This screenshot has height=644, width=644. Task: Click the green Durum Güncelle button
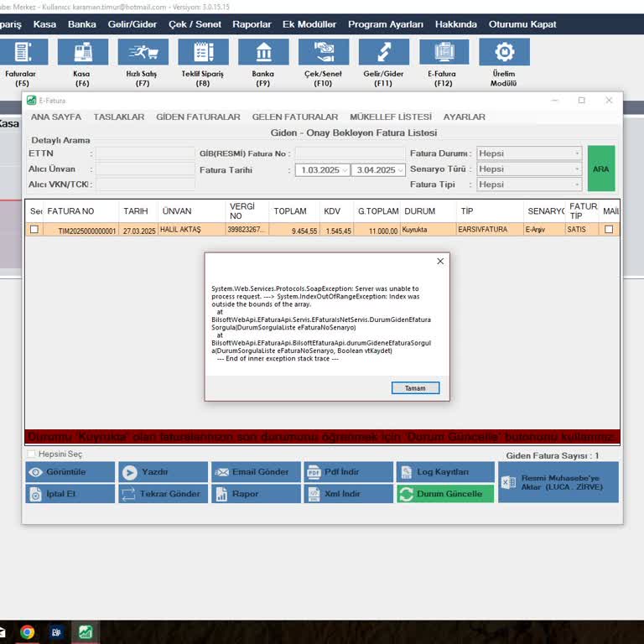[x=445, y=494]
